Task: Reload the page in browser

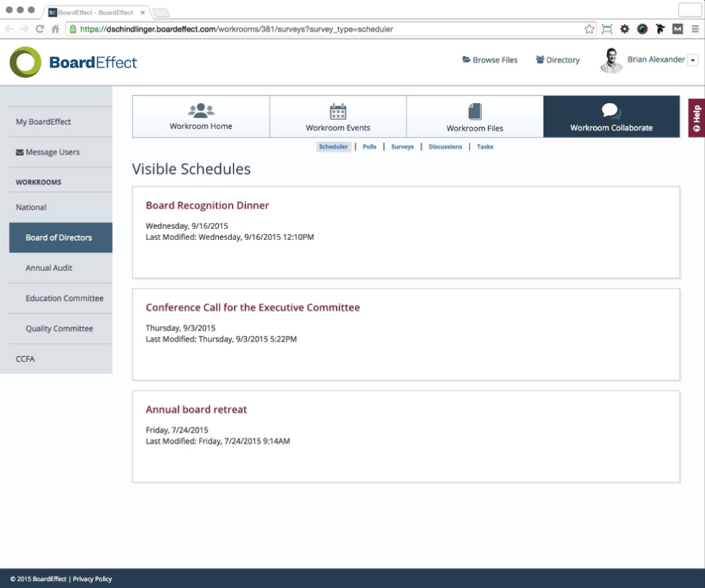Action: pos(39,29)
